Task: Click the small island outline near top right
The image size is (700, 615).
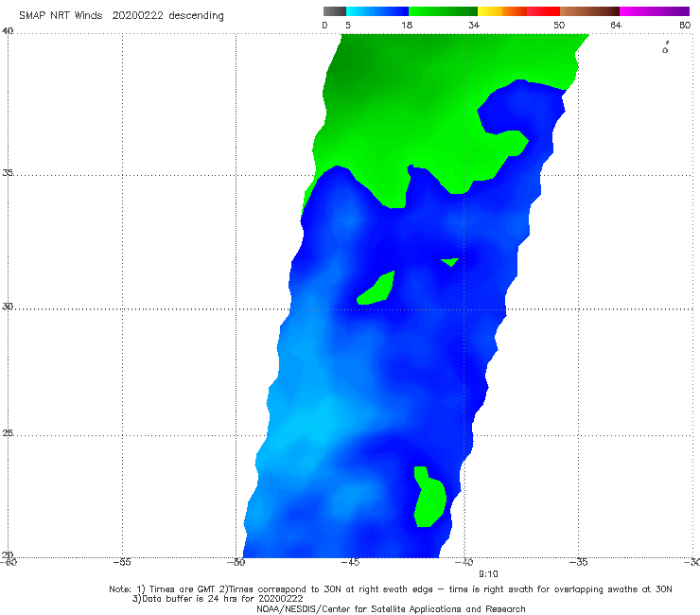Action: point(665,48)
